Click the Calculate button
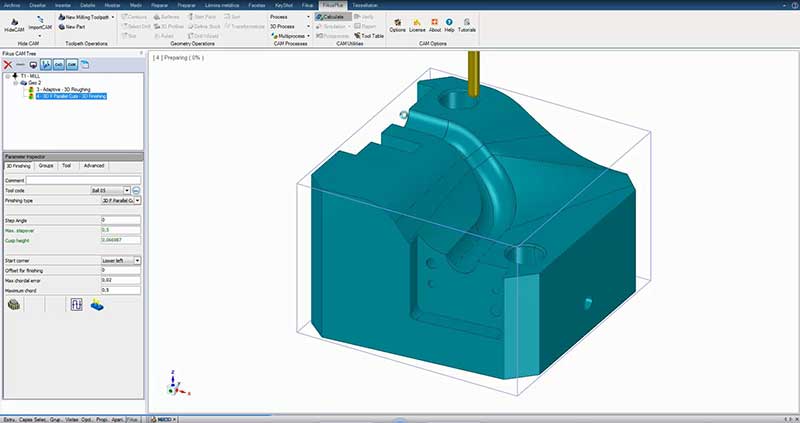The height and width of the screenshot is (423, 800). [x=332, y=17]
